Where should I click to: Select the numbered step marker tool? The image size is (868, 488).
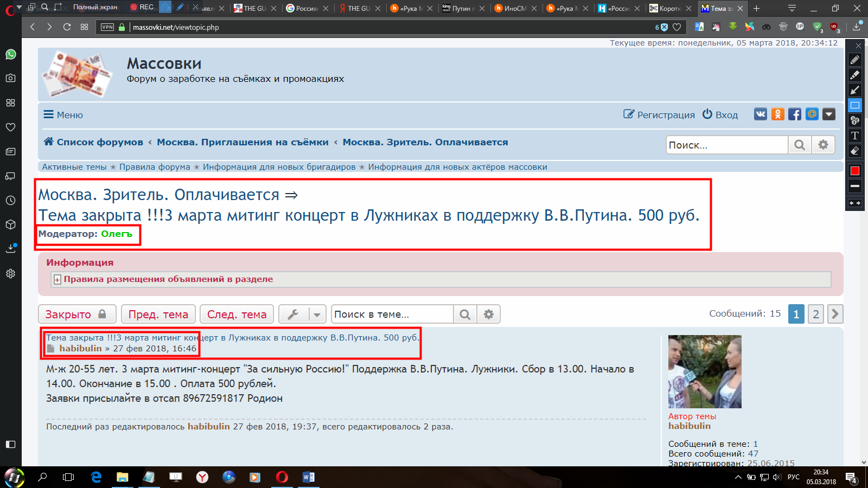pos(855,120)
